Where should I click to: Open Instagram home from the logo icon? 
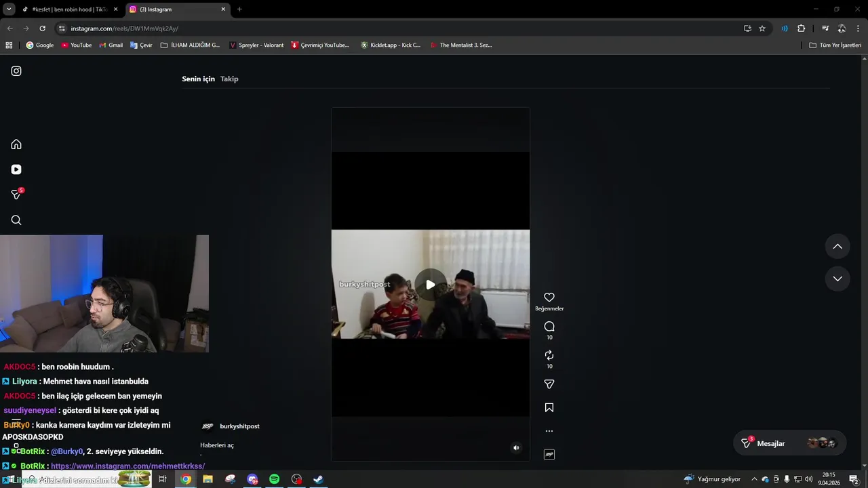[16, 71]
